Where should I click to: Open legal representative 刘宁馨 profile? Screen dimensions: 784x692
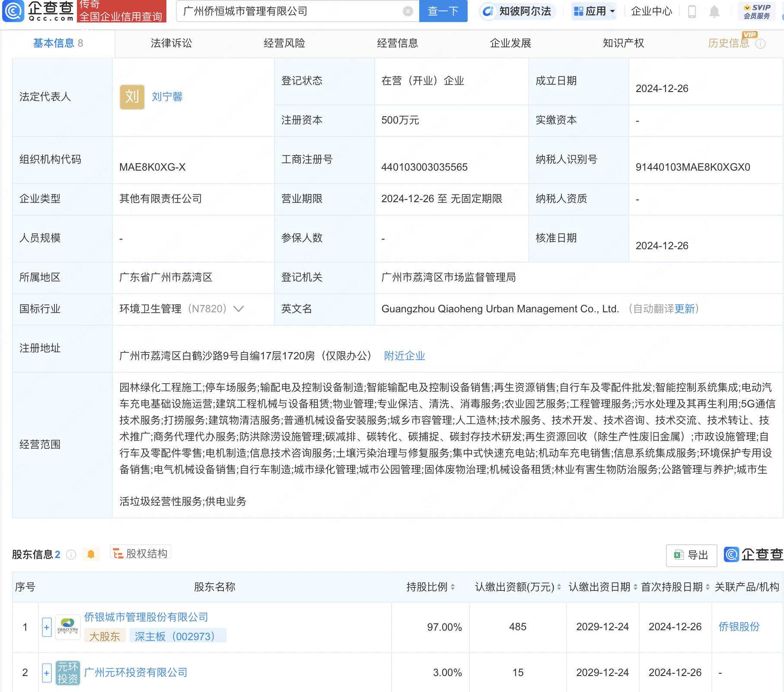pos(167,97)
